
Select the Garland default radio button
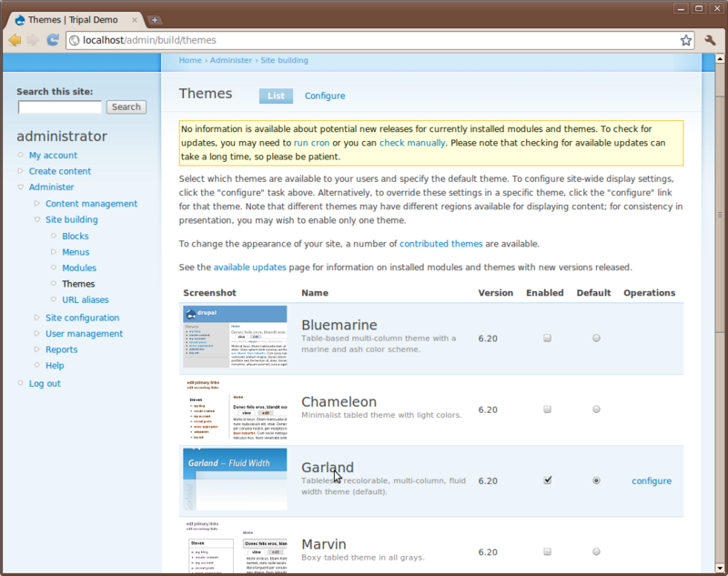tap(596, 480)
